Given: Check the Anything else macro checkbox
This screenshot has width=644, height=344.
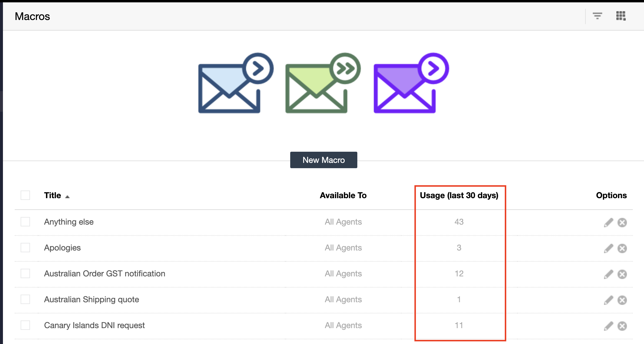Looking at the screenshot, I should point(25,222).
